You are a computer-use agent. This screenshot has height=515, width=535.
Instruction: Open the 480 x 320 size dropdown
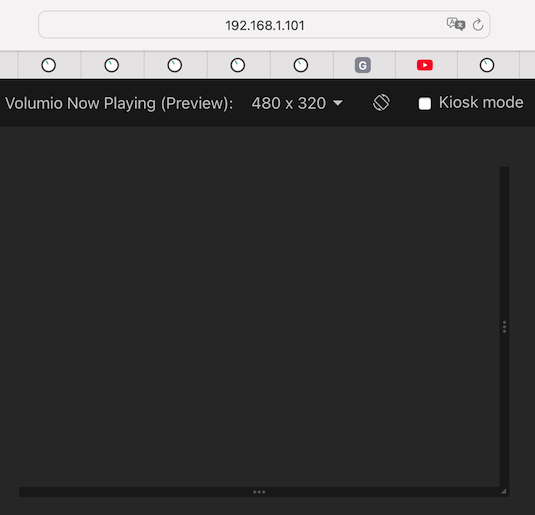[297, 103]
